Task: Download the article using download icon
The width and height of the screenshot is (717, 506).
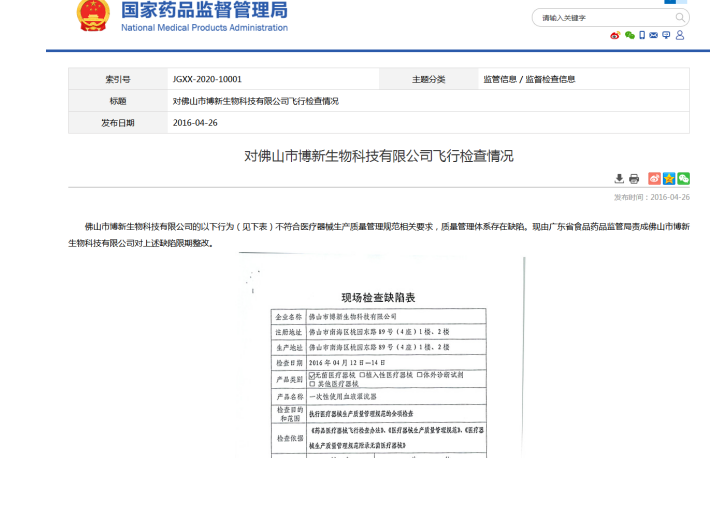Action: (619, 178)
